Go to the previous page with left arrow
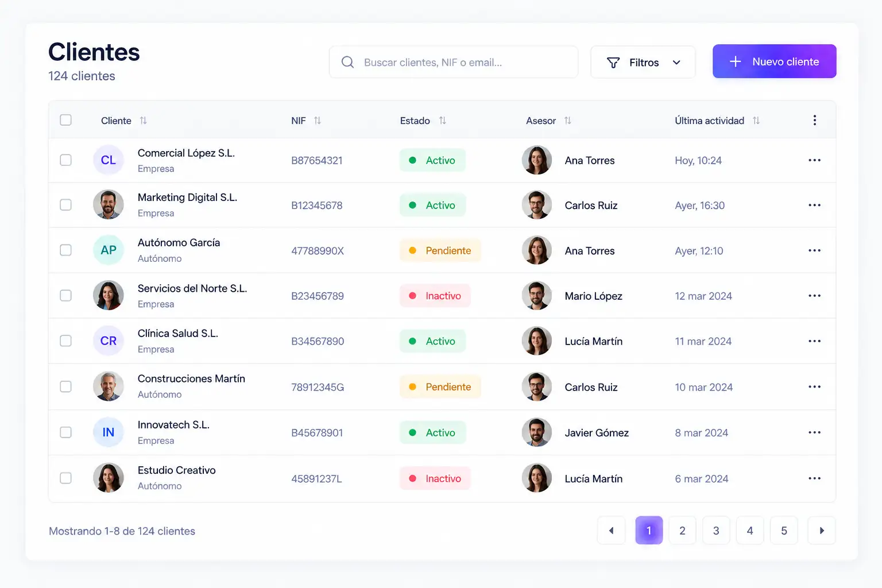This screenshot has width=882, height=588. (x=612, y=531)
